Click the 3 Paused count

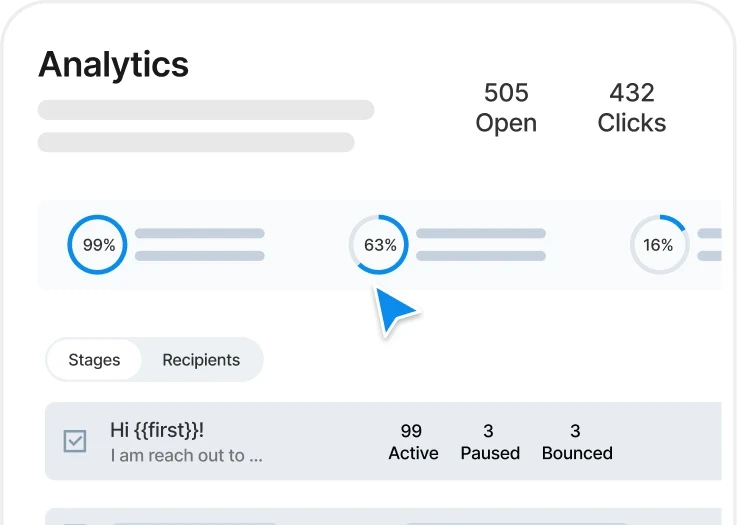pyautogui.click(x=489, y=442)
